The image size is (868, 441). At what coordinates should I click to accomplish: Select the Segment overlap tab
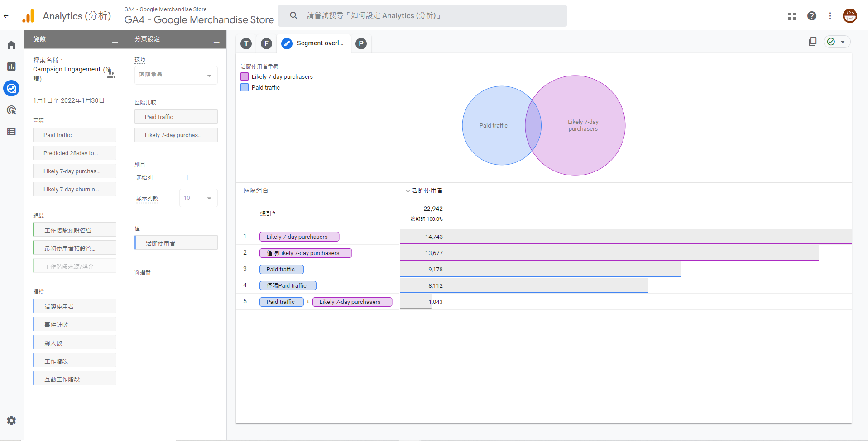313,43
